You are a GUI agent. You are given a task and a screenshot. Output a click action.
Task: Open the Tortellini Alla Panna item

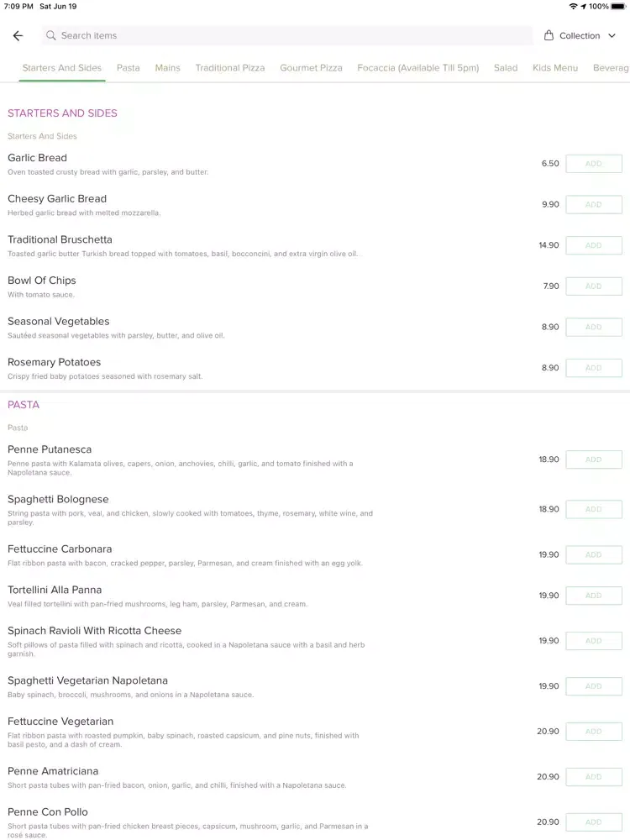[x=55, y=590]
